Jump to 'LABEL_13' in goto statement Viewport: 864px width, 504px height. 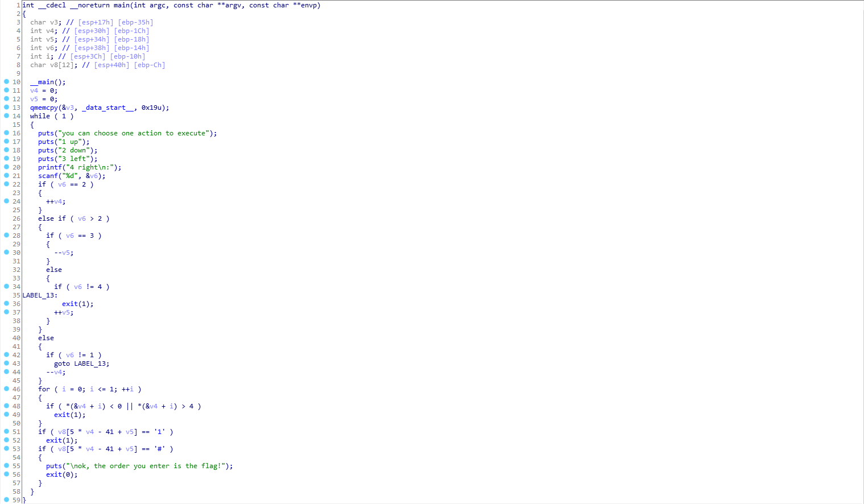[90, 363]
